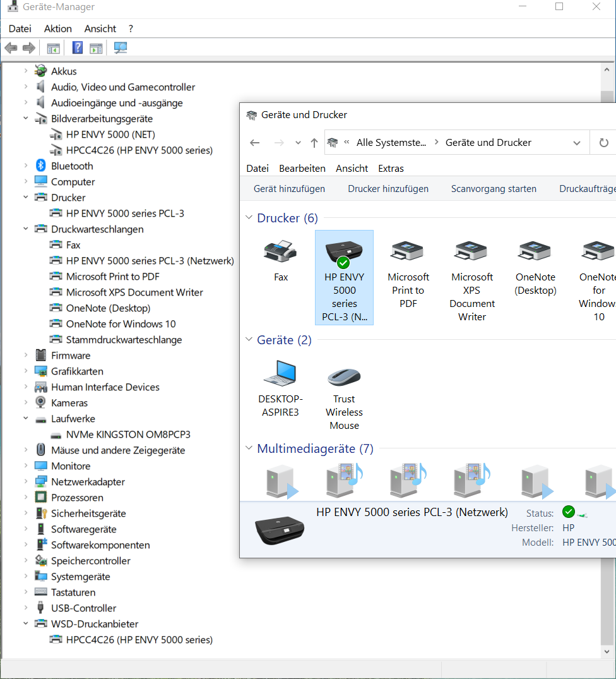
Task: Click the Prozessoren icon in device tree
Action: pos(40,497)
